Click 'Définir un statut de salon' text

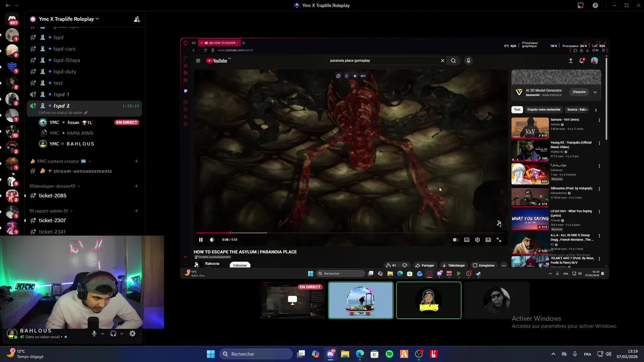pyautogui.click(x=60, y=113)
